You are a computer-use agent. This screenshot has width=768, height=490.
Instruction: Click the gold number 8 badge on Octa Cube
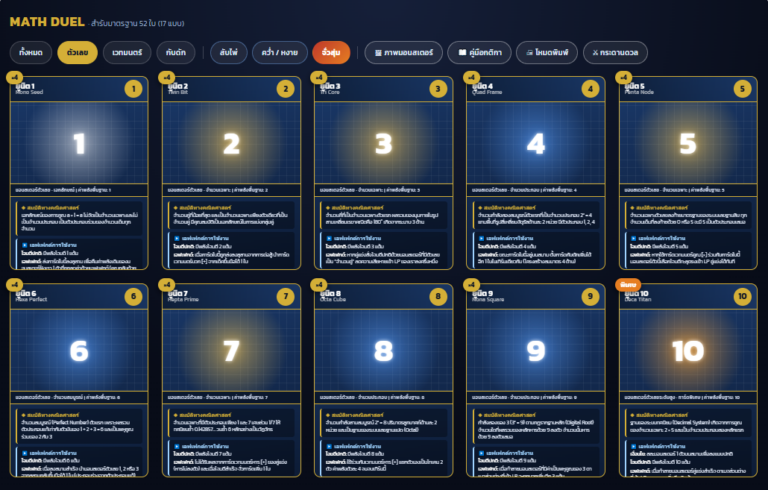tap(438, 296)
